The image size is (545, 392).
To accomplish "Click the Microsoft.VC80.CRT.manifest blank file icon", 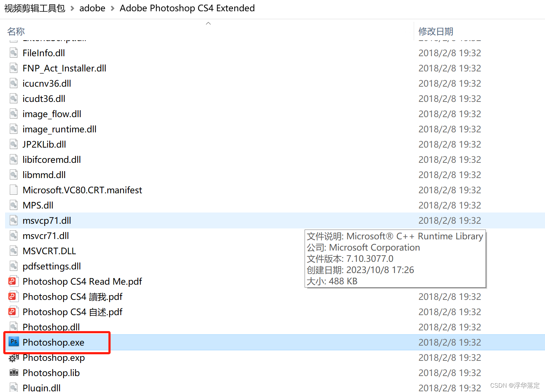I will click(13, 190).
